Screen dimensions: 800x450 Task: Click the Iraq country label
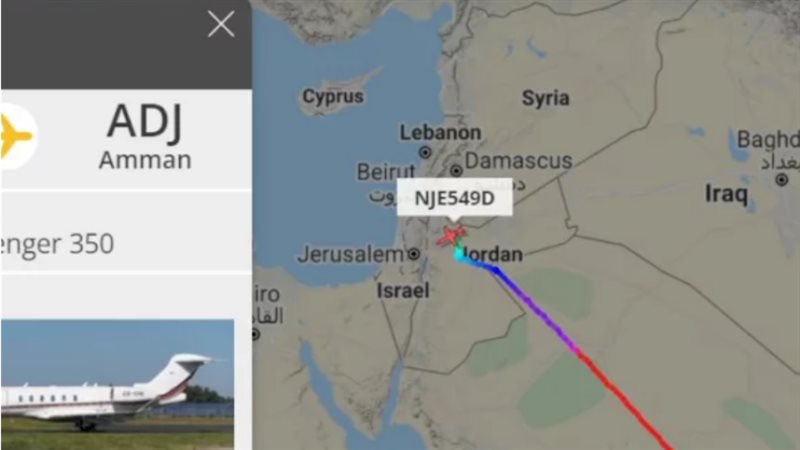pyautogui.click(x=727, y=194)
